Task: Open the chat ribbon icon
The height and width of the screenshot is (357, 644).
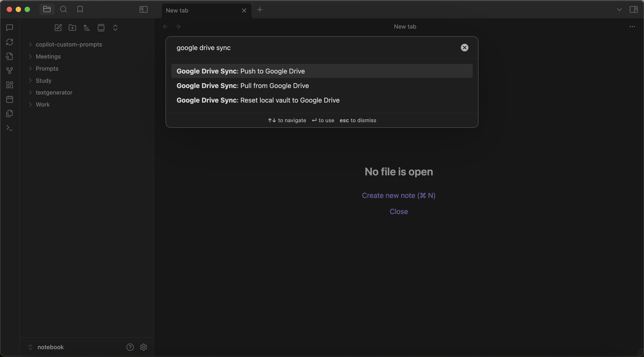Action: [x=9, y=27]
